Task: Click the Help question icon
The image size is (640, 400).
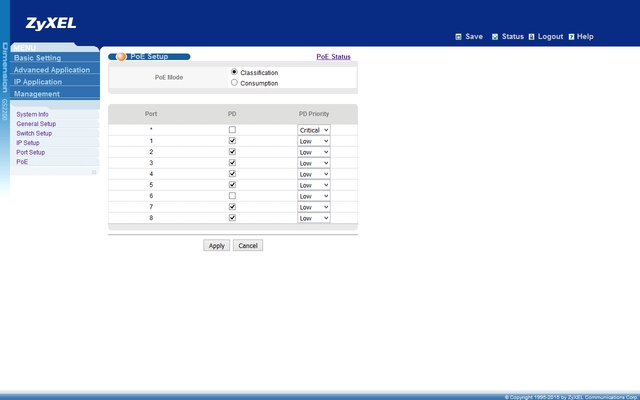Action: pos(571,37)
